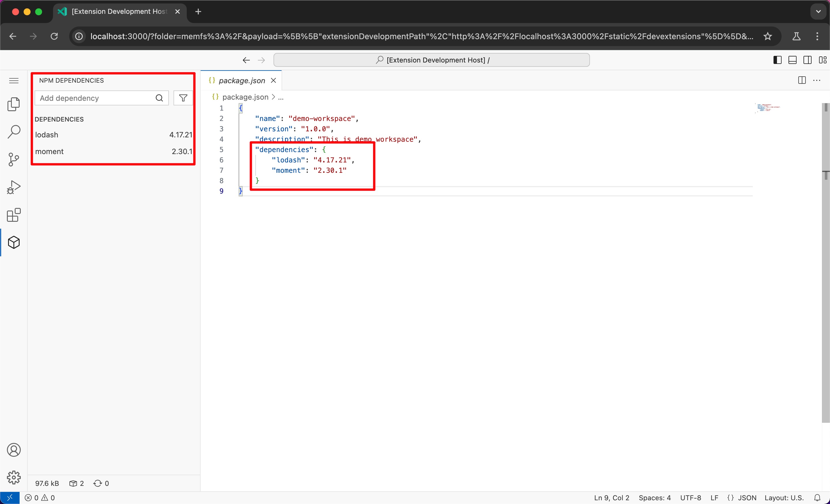Screen dimensions: 830x504
Task: Open the Accounts menu
Action: click(x=14, y=450)
